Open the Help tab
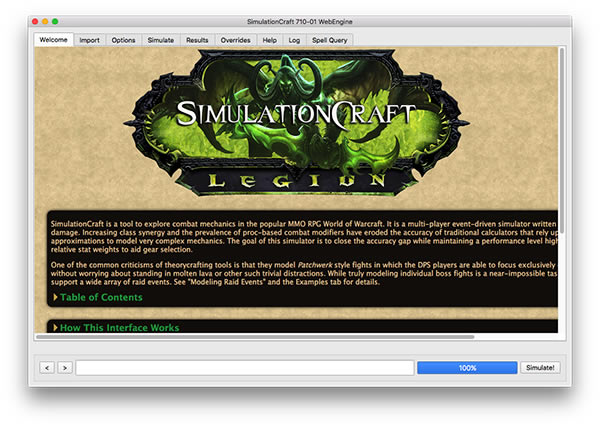 point(269,40)
